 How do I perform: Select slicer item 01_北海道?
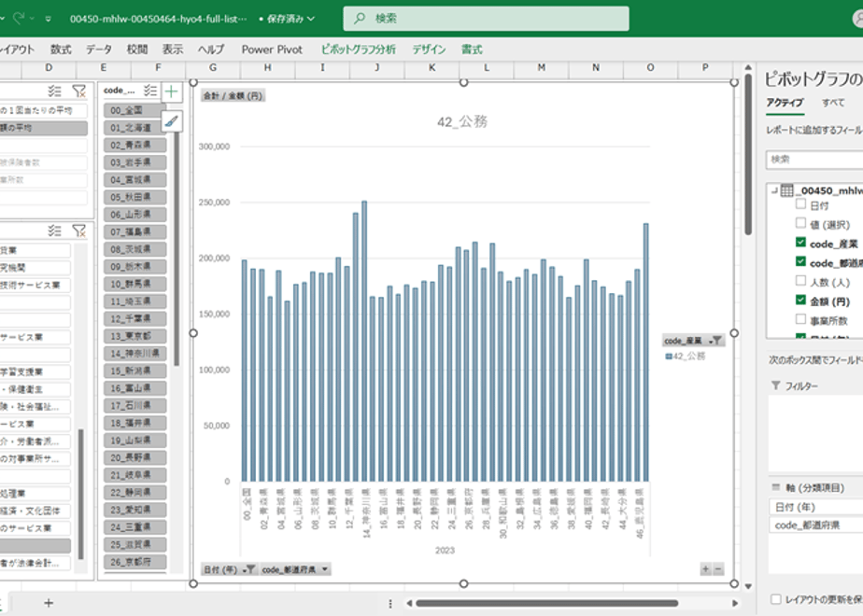coord(134,128)
